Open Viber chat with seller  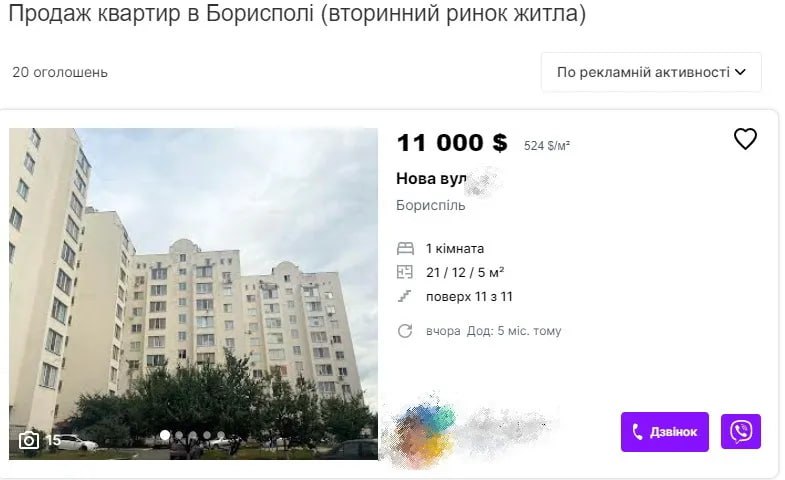[x=741, y=431]
